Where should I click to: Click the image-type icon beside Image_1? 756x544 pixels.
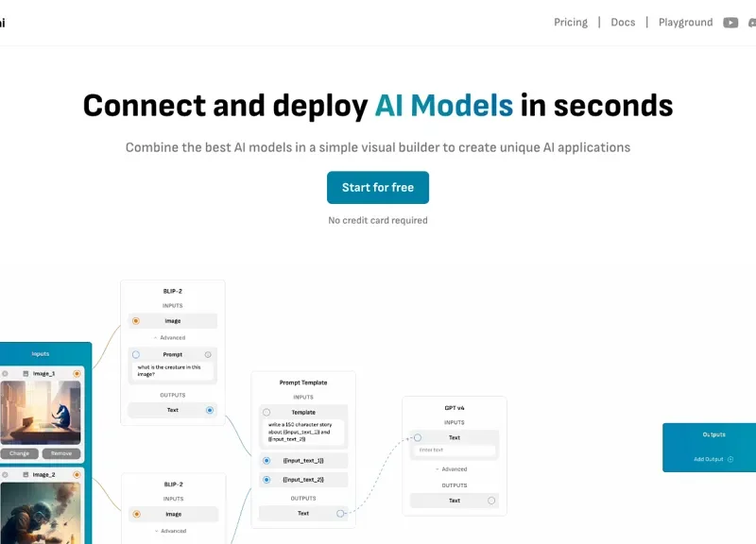click(x=26, y=373)
